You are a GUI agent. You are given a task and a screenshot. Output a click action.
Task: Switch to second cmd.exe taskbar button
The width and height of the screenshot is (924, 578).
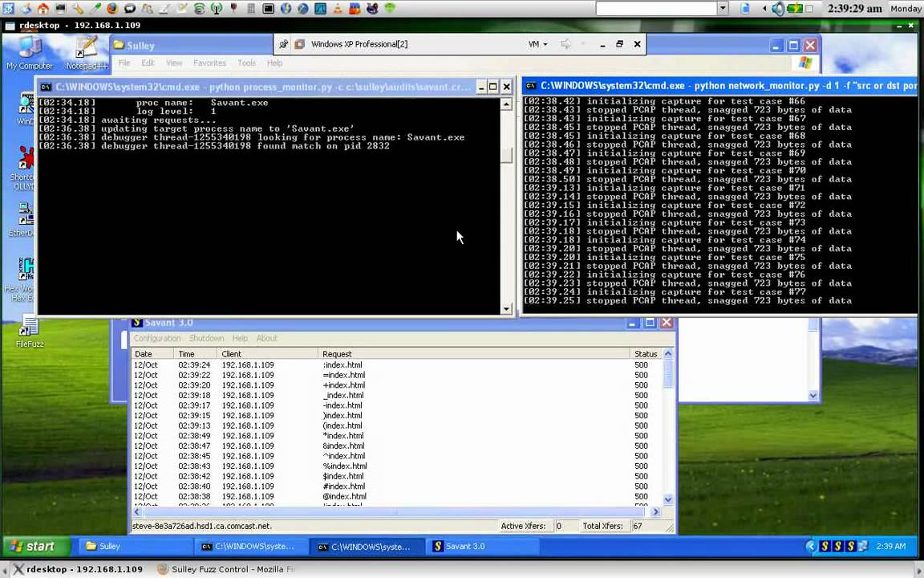click(x=367, y=547)
